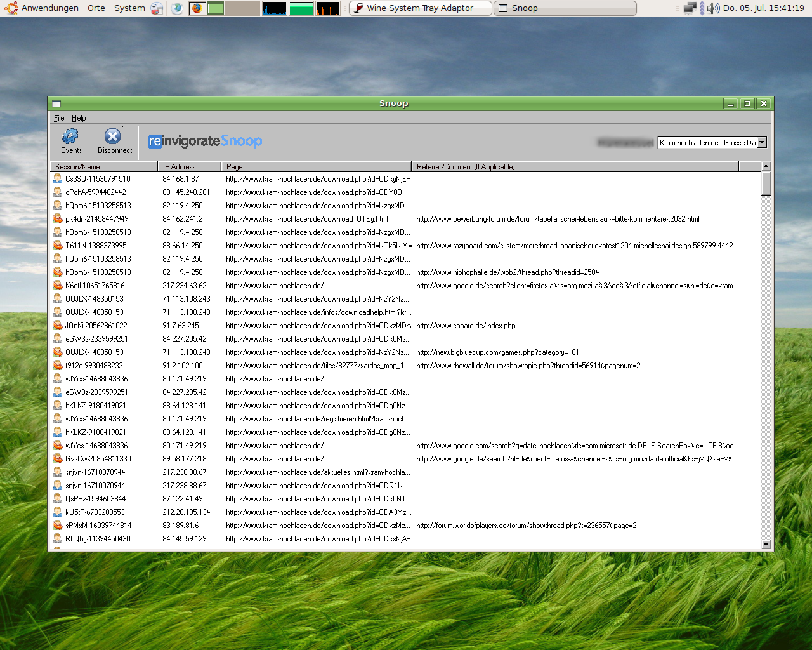Open the File menu

pos(59,118)
